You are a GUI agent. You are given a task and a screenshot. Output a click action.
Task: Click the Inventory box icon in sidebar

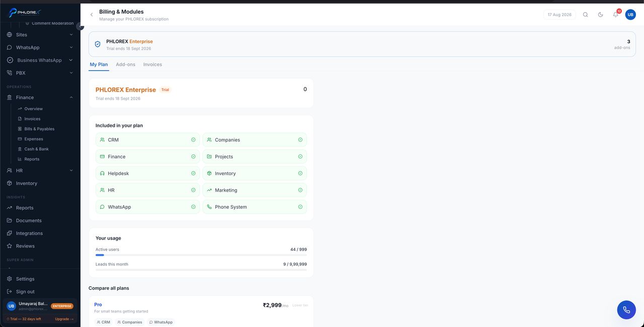[x=10, y=183]
